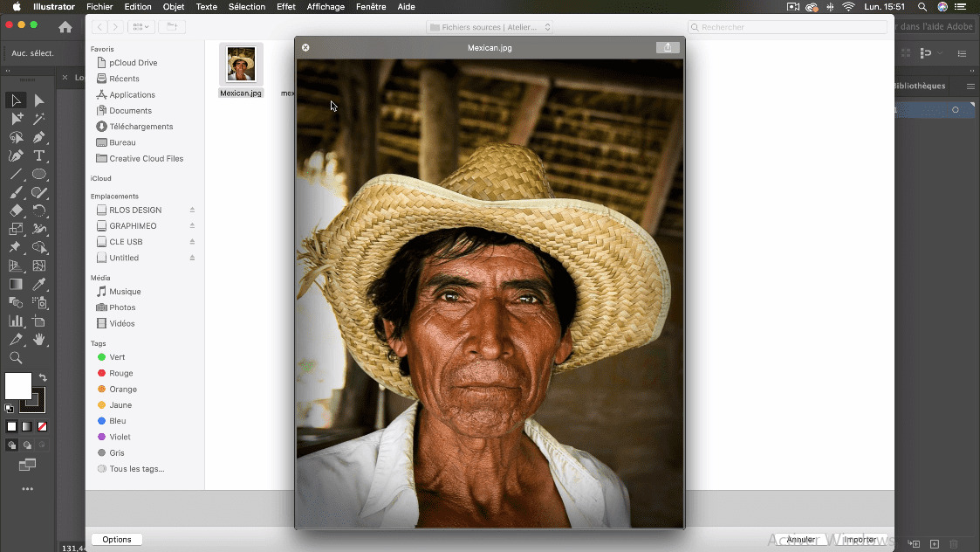Eject CLE USB volume
The width and height of the screenshot is (980, 552).
pyautogui.click(x=192, y=242)
